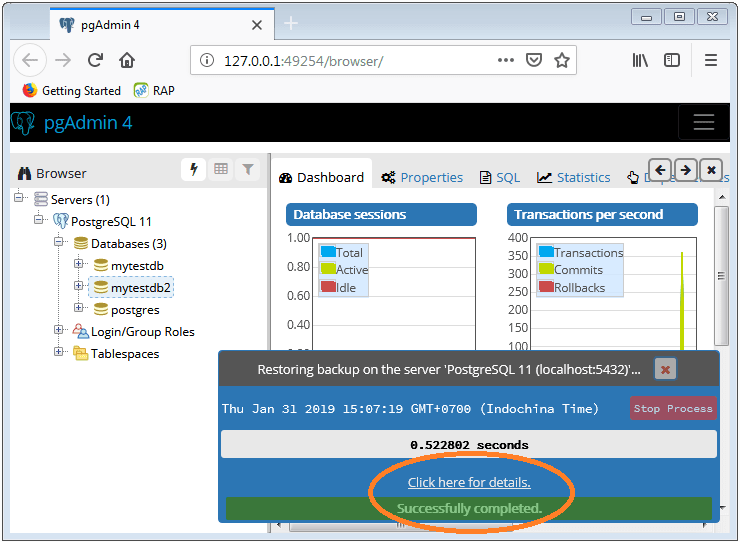Collapse the Servers (1) tree node
The width and height of the screenshot is (740, 542).
pos(18,197)
